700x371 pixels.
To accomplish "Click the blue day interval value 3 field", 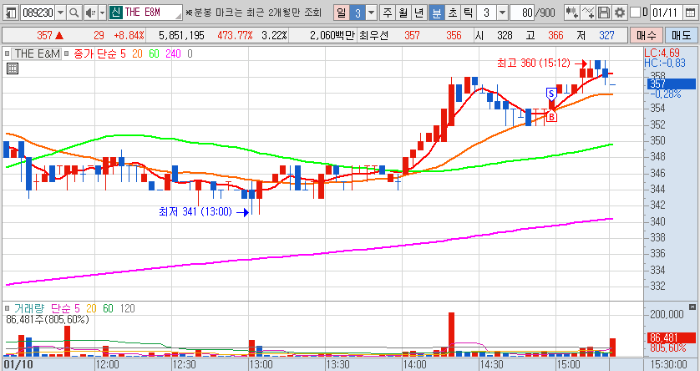I will pyautogui.click(x=358, y=13).
